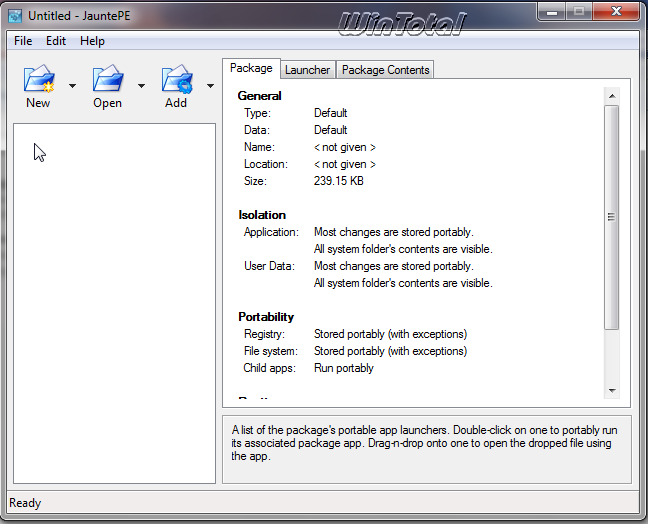The image size is (648, 524).
Task: Switch to the Package tab
Action: pyautogui.click(x=251, y=68)
